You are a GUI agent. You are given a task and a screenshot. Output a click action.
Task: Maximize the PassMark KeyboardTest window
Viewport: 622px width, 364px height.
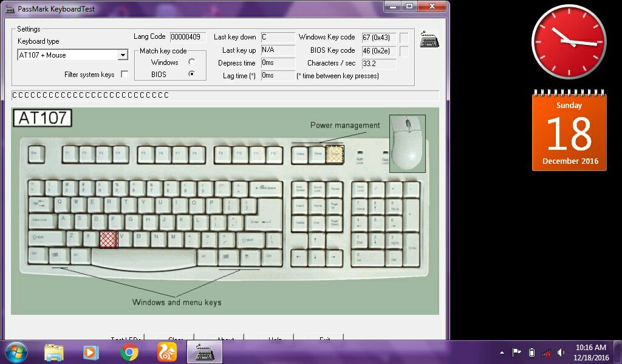pyautogui.click(x=410, y=6)
